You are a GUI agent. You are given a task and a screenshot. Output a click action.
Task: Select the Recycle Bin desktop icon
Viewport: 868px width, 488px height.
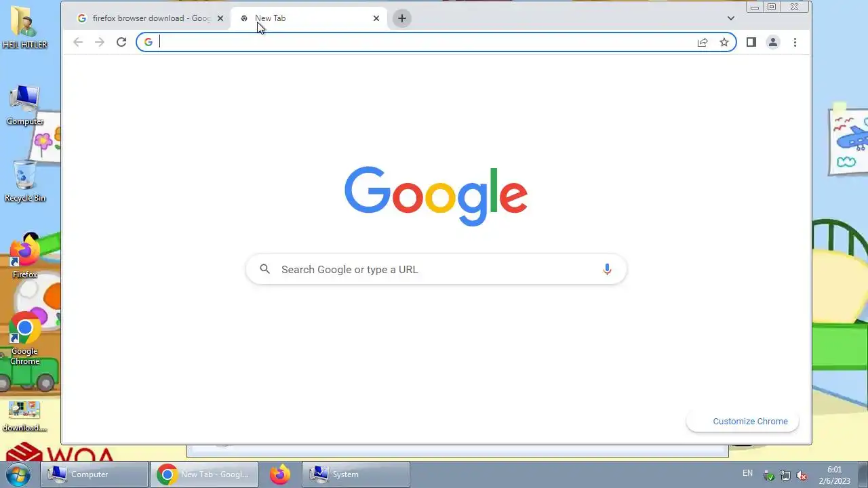point(25,182)
